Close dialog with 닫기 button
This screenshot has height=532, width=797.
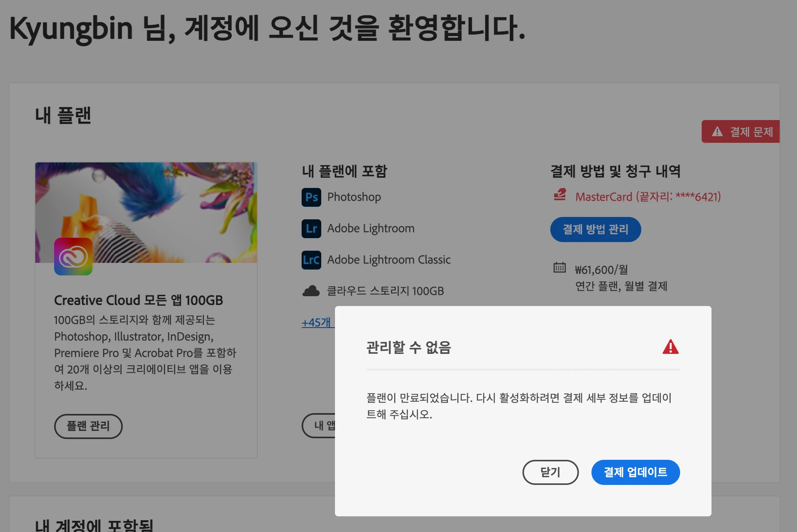tap(550, 472)
